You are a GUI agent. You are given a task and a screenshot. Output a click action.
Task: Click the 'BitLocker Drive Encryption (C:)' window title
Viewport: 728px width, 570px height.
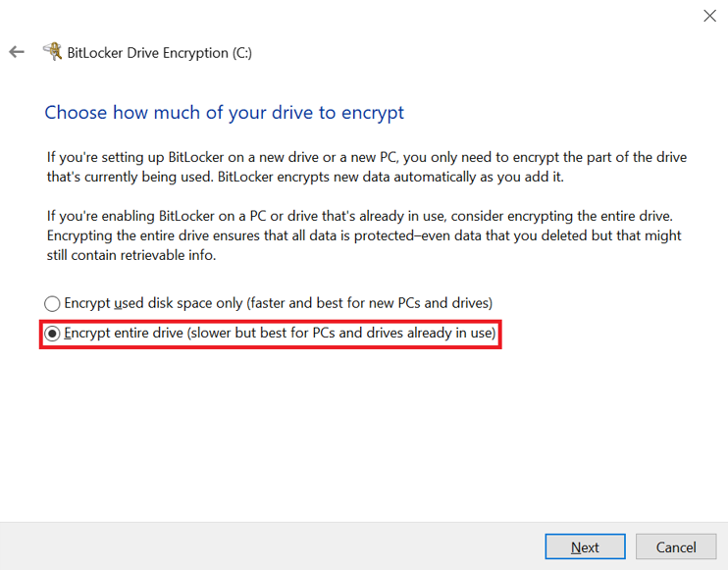point(160,53)
